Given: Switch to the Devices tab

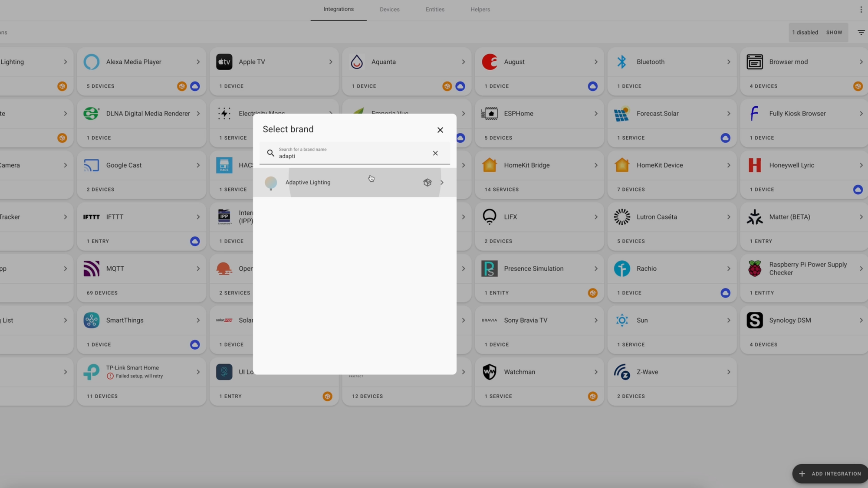Looking at the screenshot, I should [x=389, y=10].
